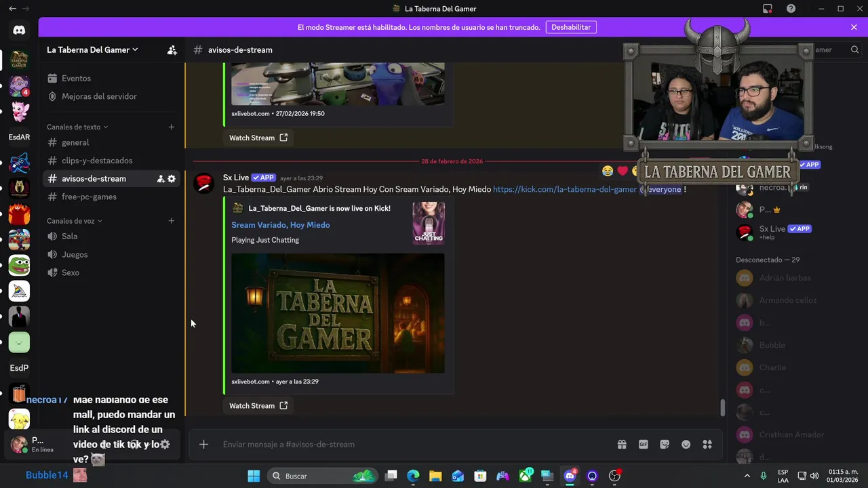This screenshot has width=868, height=488.
Task: Join the Sexo voice channel
Action: 111,272
